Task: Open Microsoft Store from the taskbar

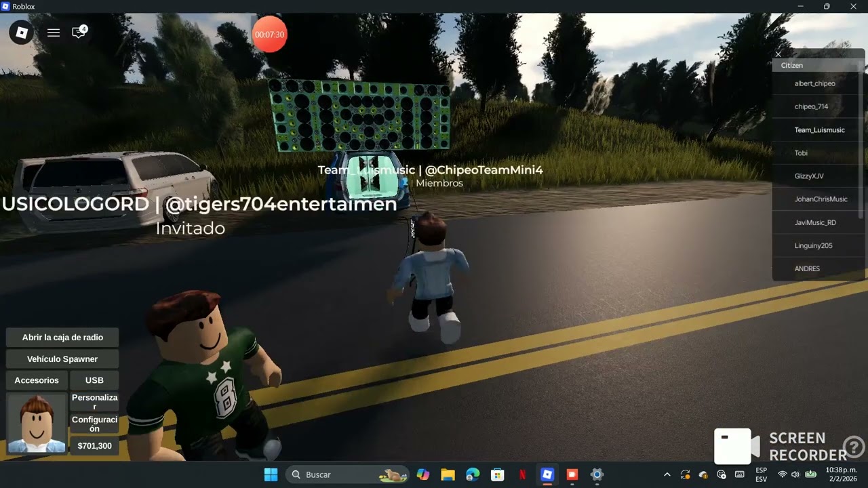Action: (x=498, y=474)
